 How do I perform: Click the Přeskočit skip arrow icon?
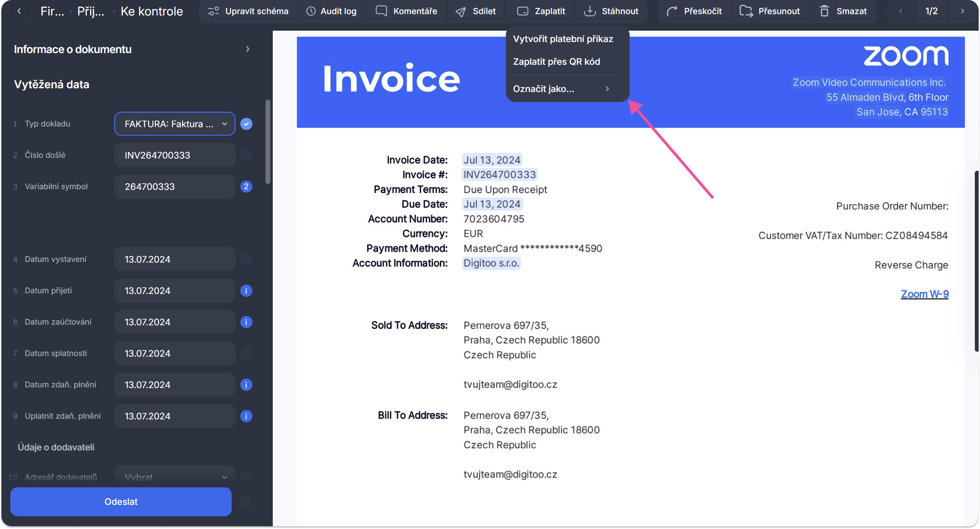(671, 11)
